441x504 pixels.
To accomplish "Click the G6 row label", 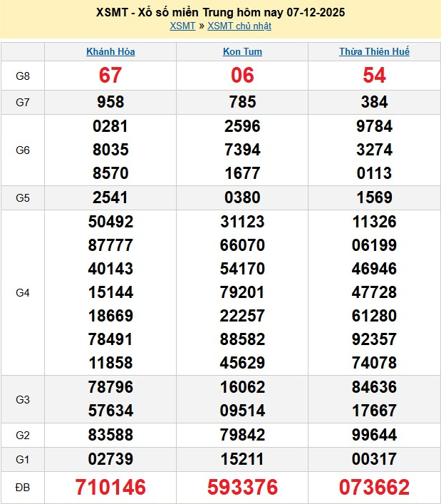I will (22, 150).
